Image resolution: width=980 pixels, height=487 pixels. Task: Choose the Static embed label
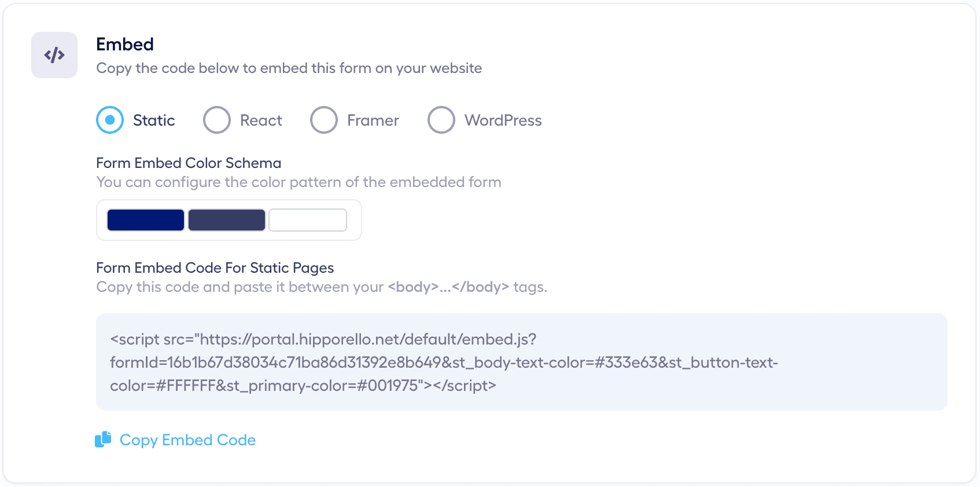[x=154, y=120]
